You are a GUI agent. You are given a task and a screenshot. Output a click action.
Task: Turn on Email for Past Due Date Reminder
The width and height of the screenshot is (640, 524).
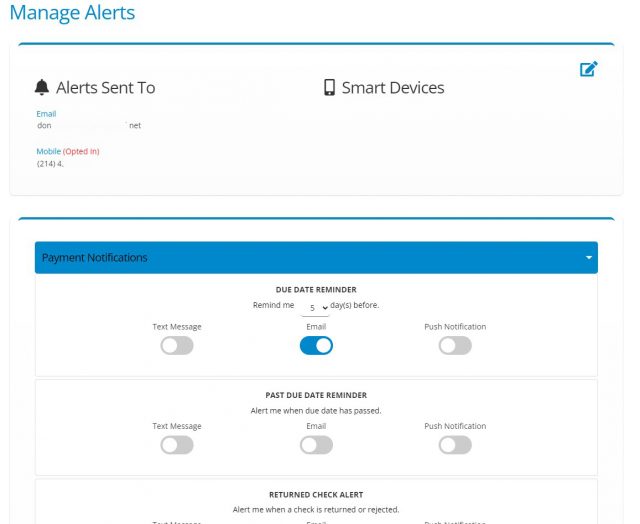point(316,445)
